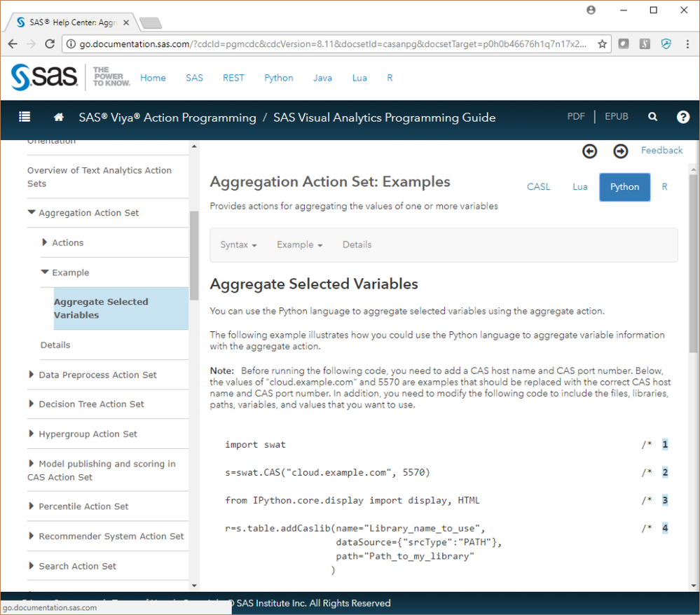Open the Example dropdown menu
The width and height of the screenshot is (700, 615).
[299, 244]
